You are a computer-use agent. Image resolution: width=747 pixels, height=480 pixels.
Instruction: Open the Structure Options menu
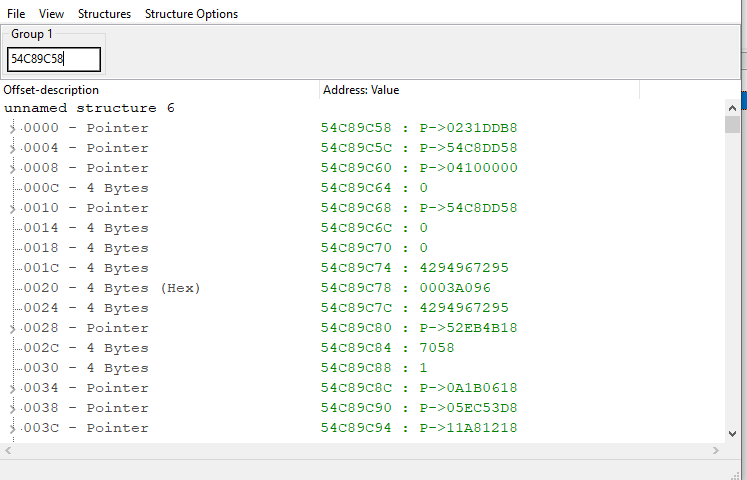191,14
